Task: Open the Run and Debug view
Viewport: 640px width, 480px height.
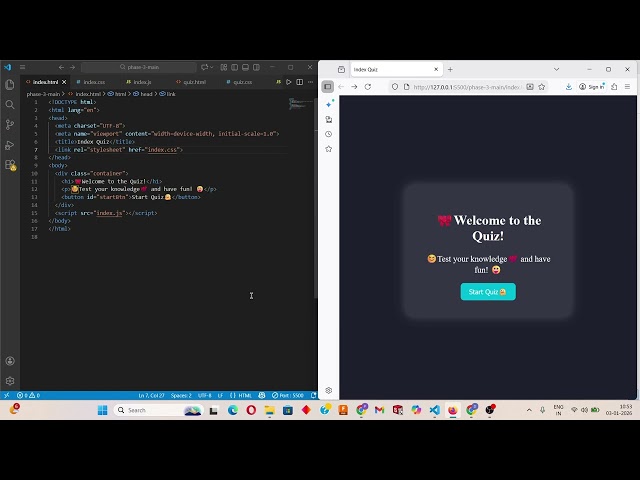Action: 10,145
